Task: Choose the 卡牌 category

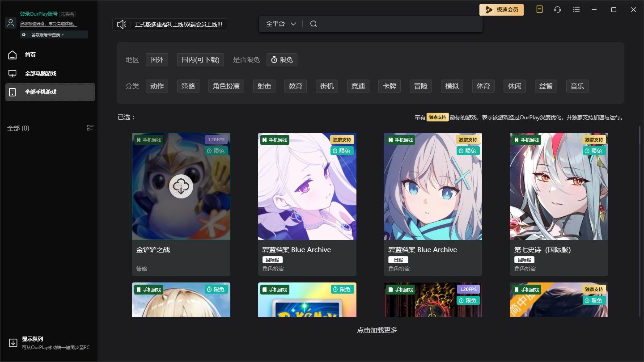Action: (x=390, y=86)
